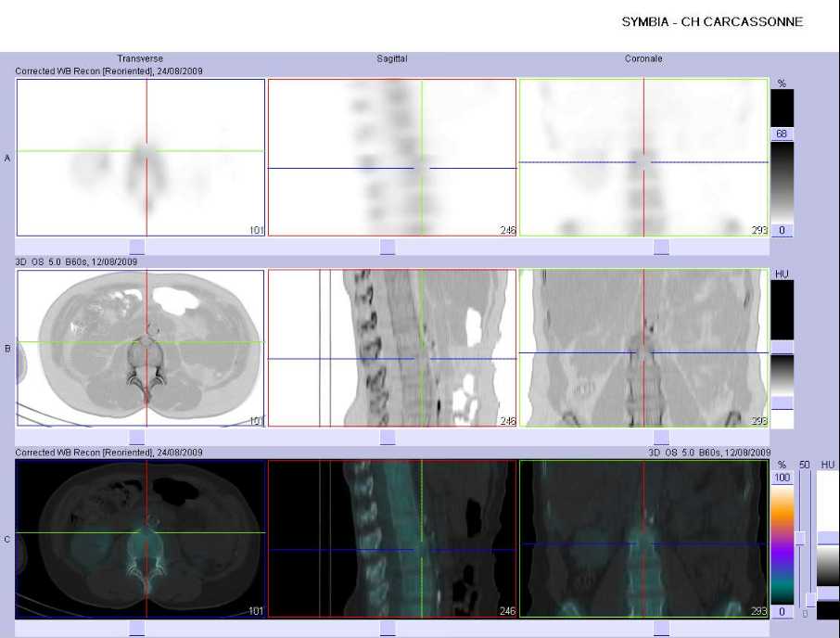Click the row A grayscale percent color bar
Screen dimensions: 840x638
click(783, 183)
